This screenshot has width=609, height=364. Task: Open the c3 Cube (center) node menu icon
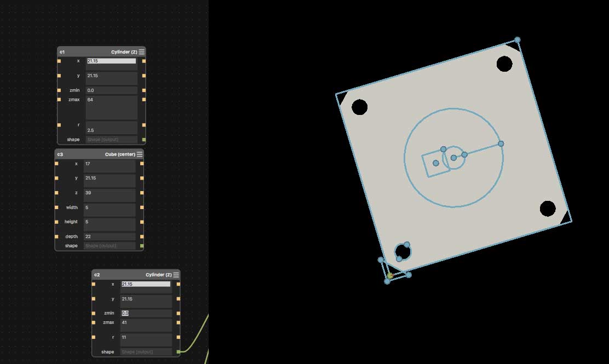click(140, 154)
